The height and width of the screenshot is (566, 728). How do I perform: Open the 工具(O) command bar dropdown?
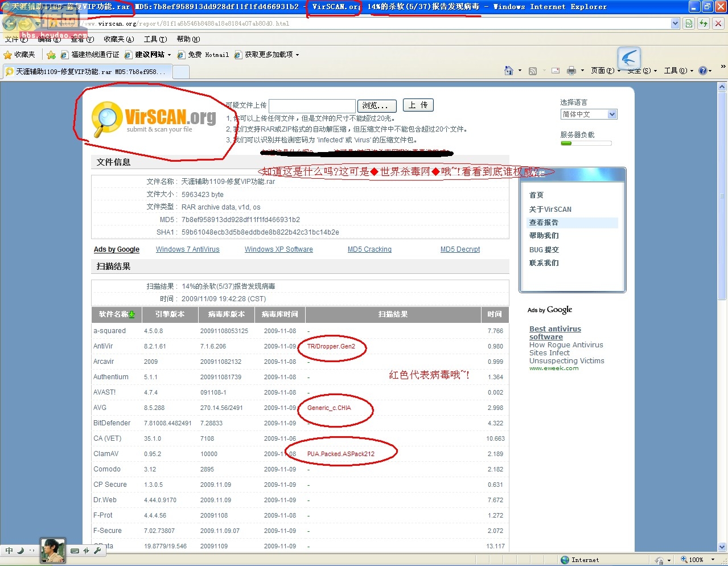point(678,71)
